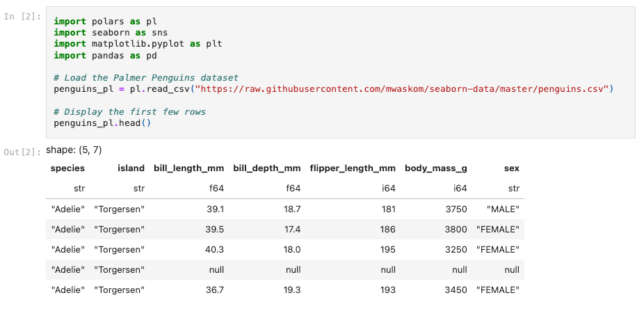
Task: Click the In [2] cell prompt label
Action: [22, 17]
